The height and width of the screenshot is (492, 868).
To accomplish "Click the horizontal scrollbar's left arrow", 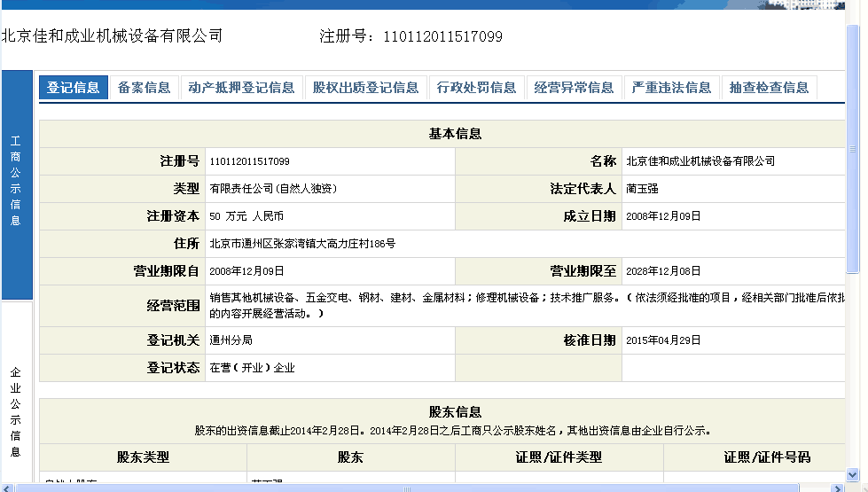I will point(6,487).
